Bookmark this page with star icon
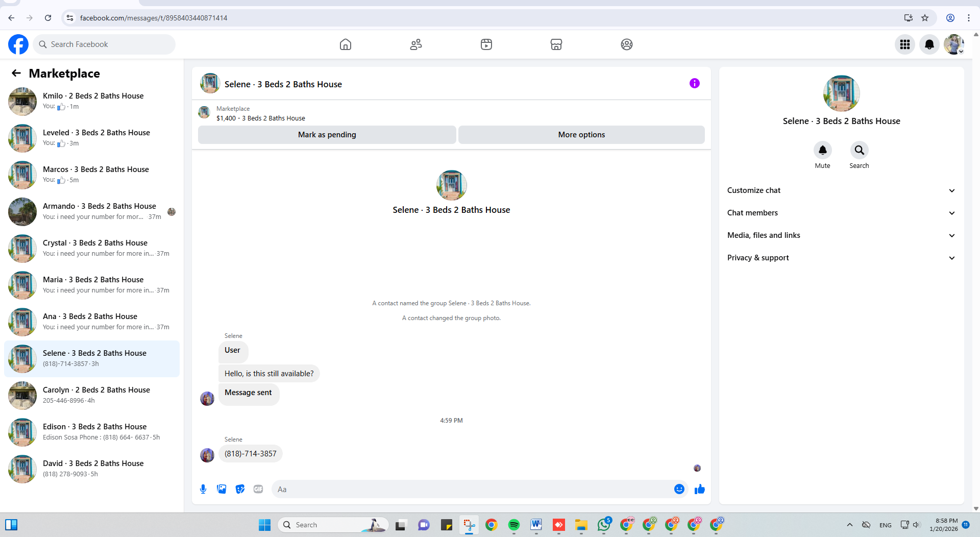 [925, 18]
